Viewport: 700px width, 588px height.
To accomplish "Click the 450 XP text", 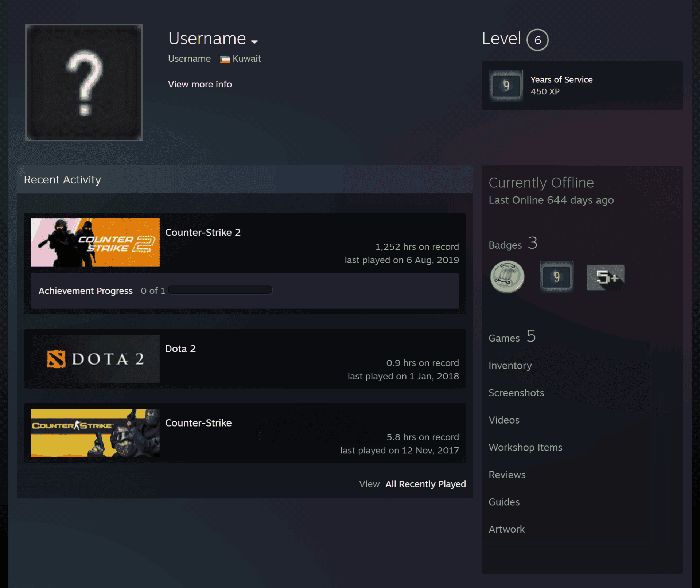I will [545, 91].
